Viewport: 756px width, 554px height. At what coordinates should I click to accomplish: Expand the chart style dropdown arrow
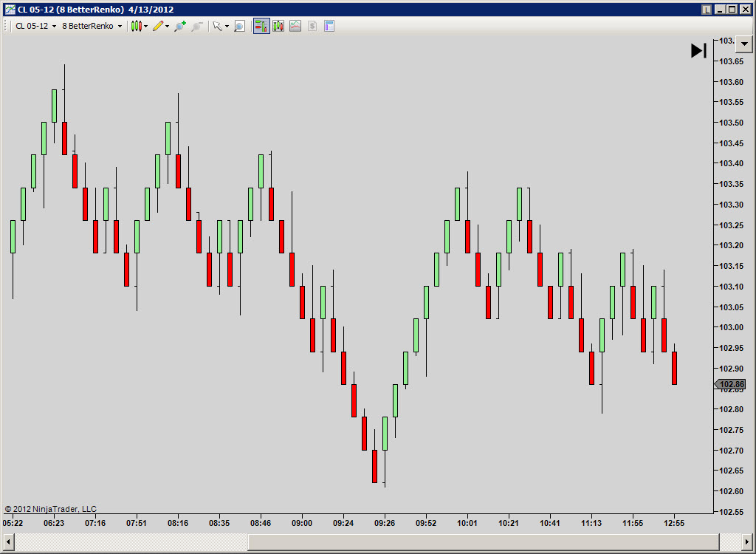point(146,26)
